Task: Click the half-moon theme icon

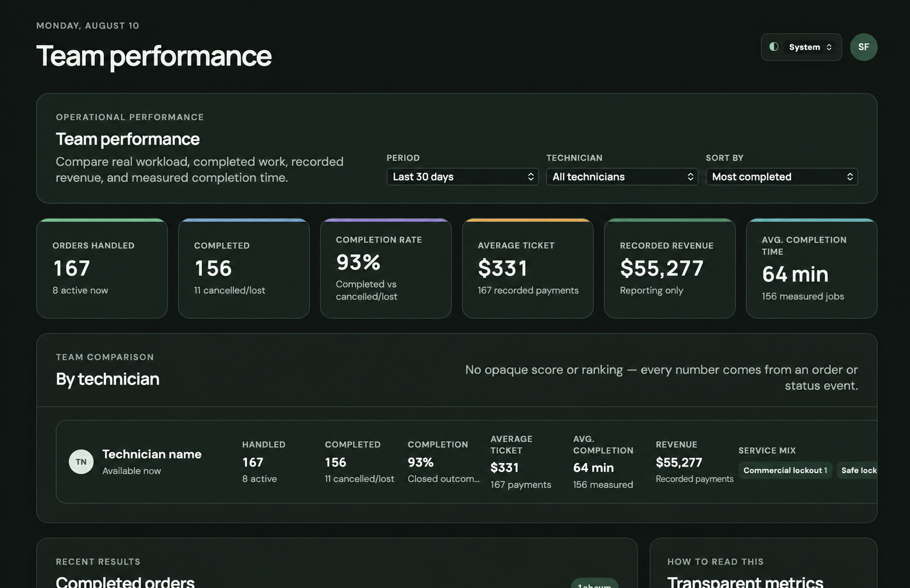Action: (x=774, y=47)
